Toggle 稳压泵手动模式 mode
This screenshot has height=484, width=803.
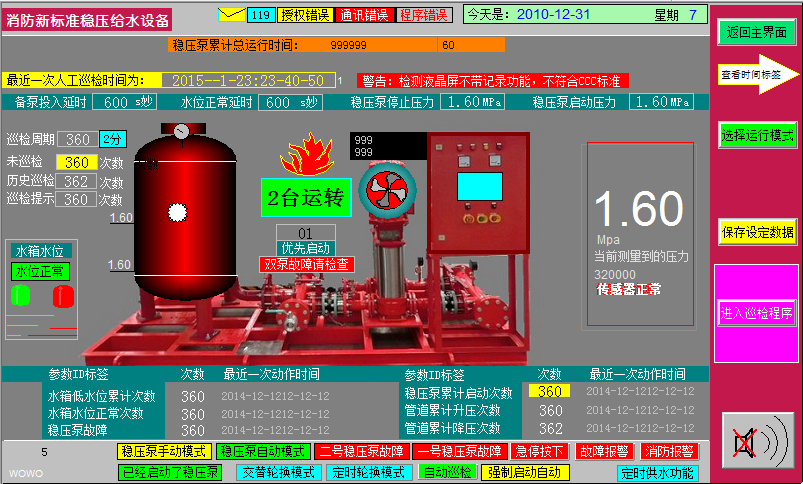(162, 452)
